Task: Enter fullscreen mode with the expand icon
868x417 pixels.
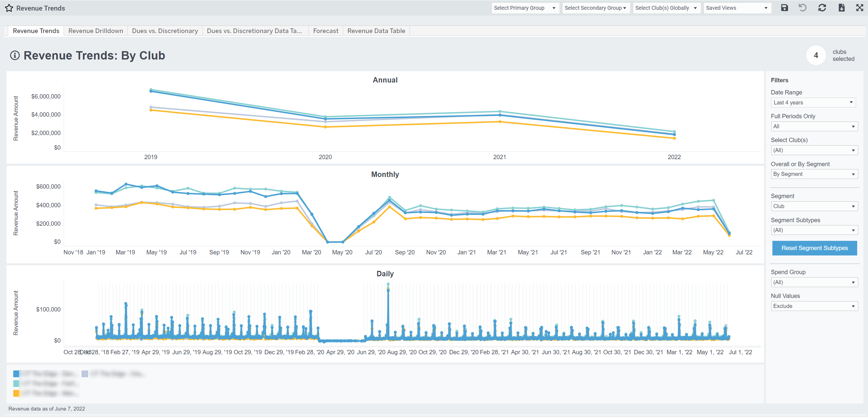Action: (x=860, y=8)
